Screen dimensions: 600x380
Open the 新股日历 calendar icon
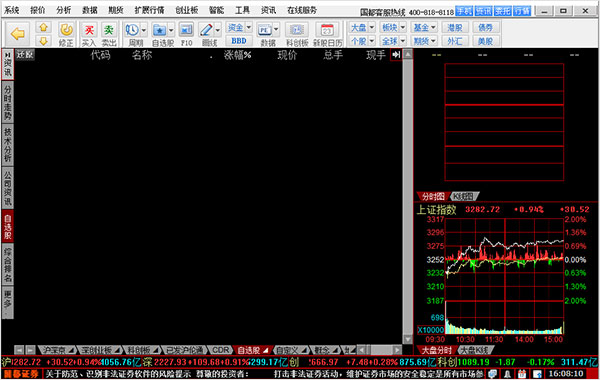point(327,30)
